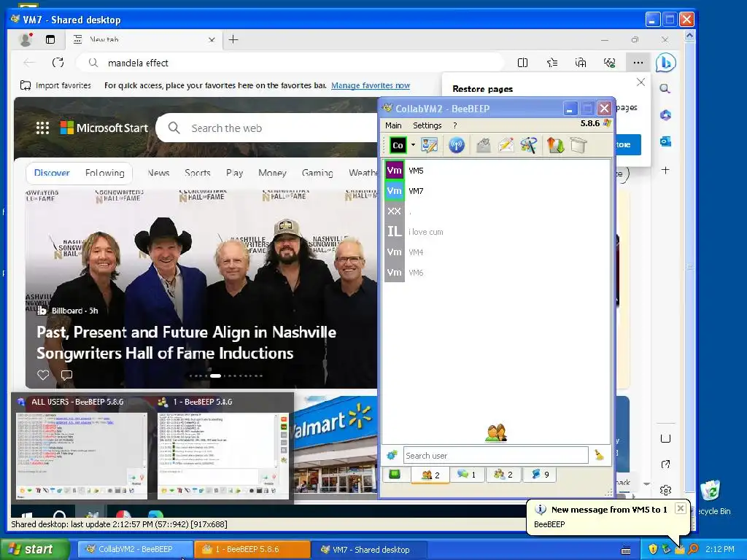Like the Billboard article with heart icon

[43, 375]
